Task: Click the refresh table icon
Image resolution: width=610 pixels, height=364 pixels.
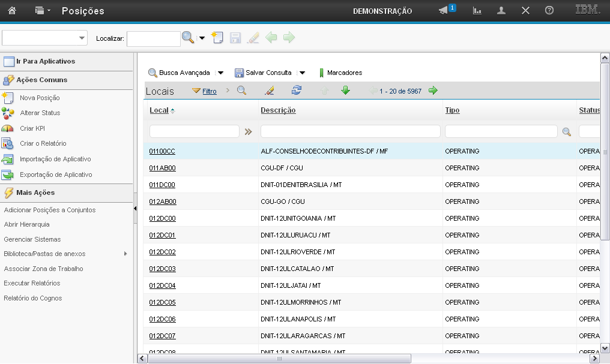Action: [297, 91]
